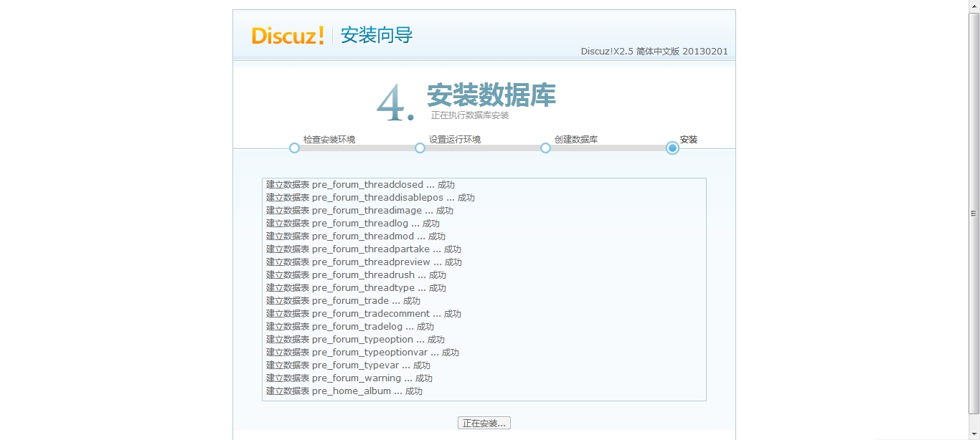Click the 安装向导 header title
Screen dimensions: 980x440
pyautogui.click(x=377, y=35)
